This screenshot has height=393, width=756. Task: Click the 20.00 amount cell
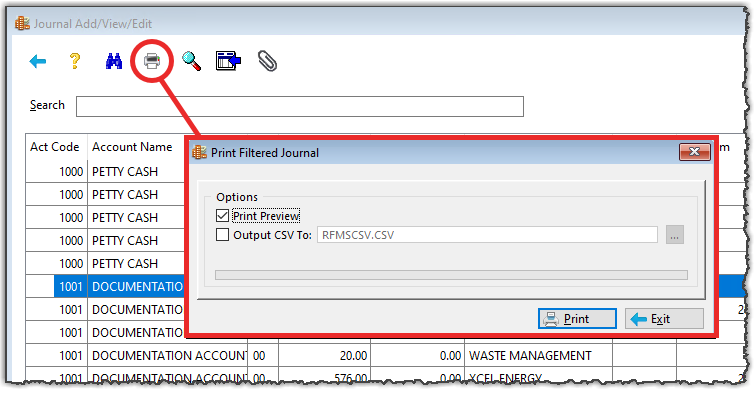tap(324, 356)
